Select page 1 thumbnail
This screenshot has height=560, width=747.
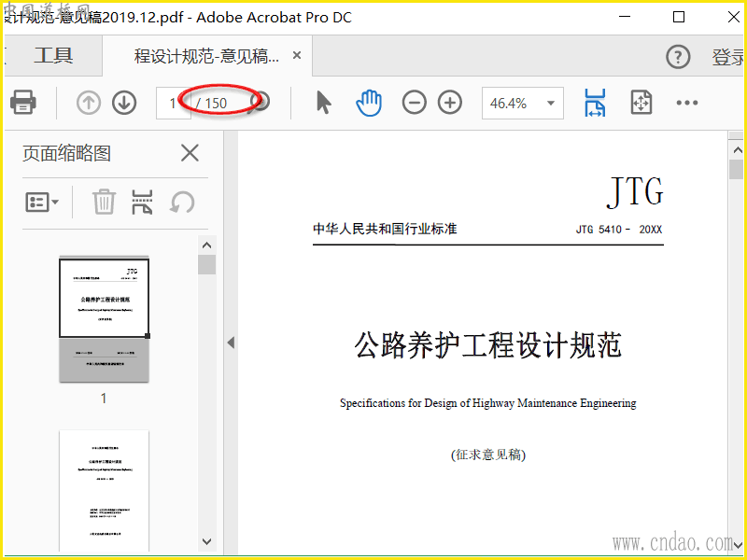tap(104, 319)
